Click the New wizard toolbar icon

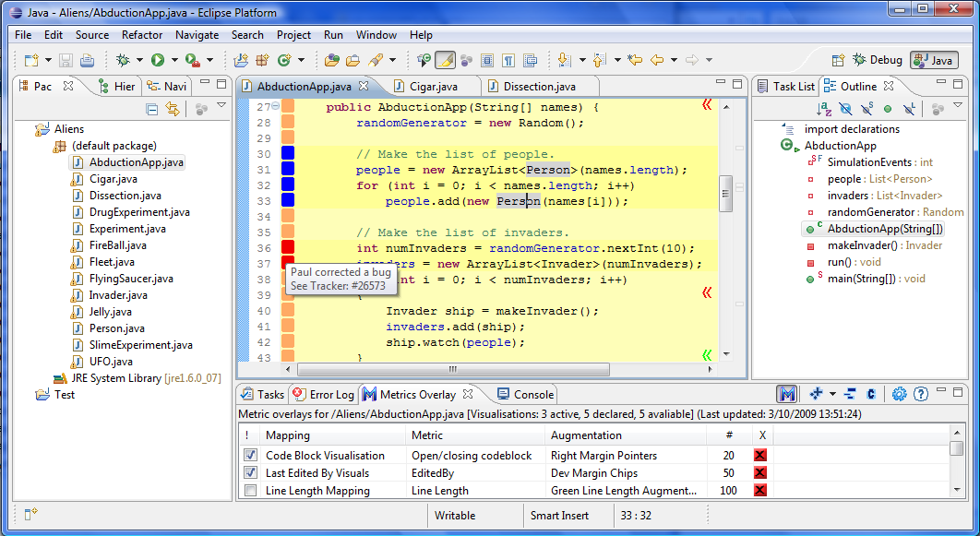[30, 60]
